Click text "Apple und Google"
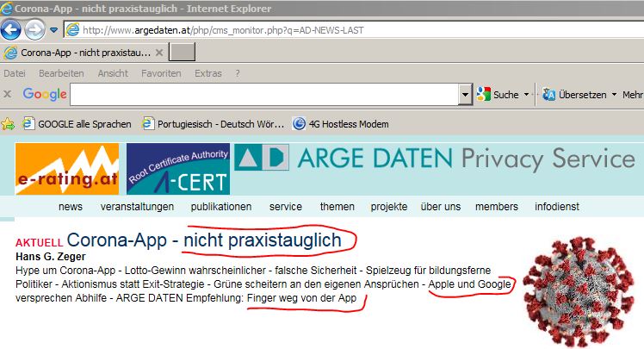Image resolution: width=644 pixels, height=349 pixels. click(469, 284)
